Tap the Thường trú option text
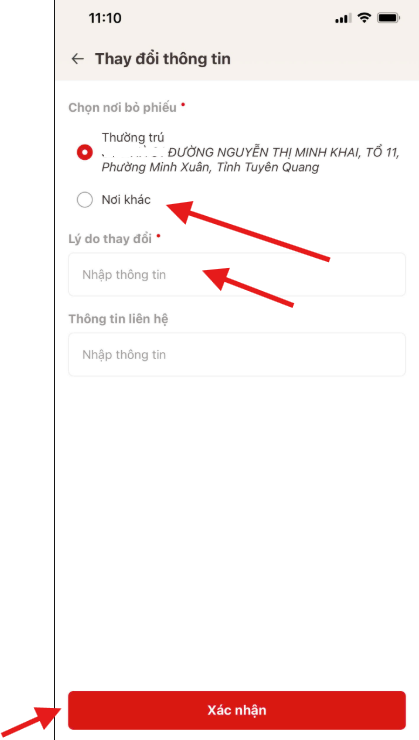419x740 pixels. [x=133, y=138]
